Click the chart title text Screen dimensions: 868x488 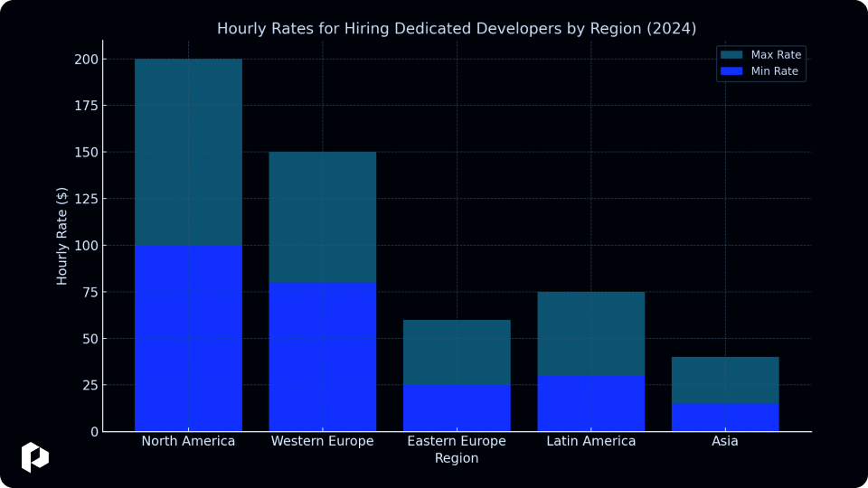pos(456,28)
